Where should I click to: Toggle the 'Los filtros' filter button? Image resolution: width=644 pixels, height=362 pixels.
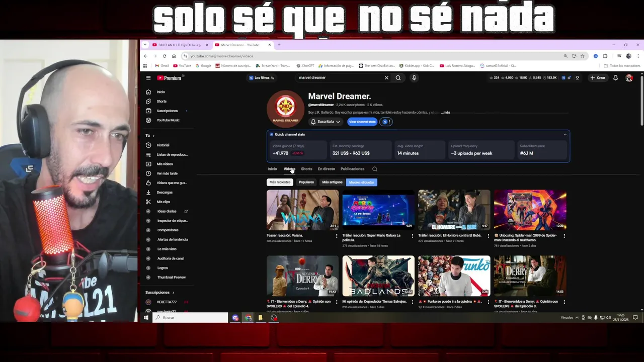point(262,78)
